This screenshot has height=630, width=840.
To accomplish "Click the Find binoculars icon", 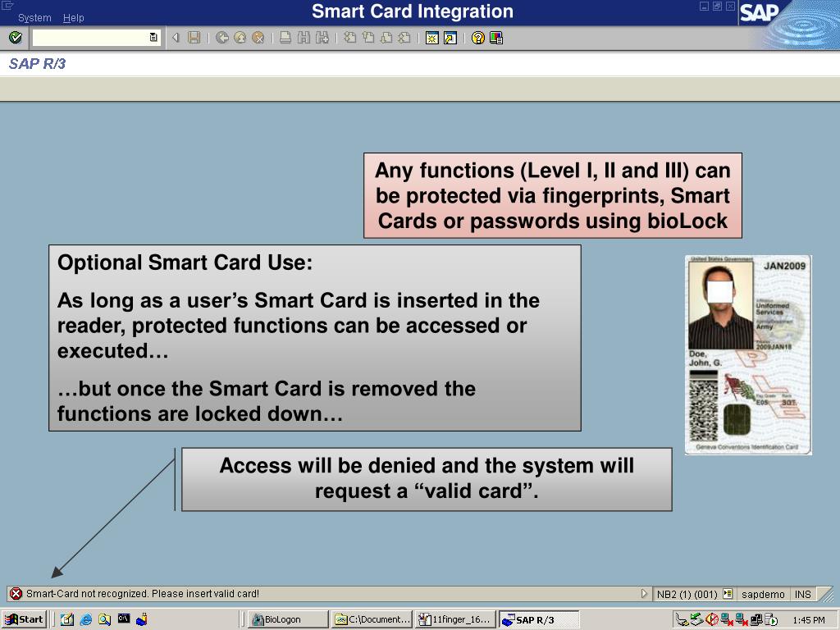I will coord(304,38).
